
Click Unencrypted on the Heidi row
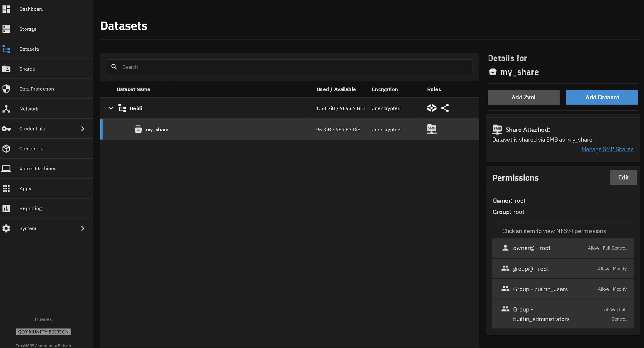point(386,108)
